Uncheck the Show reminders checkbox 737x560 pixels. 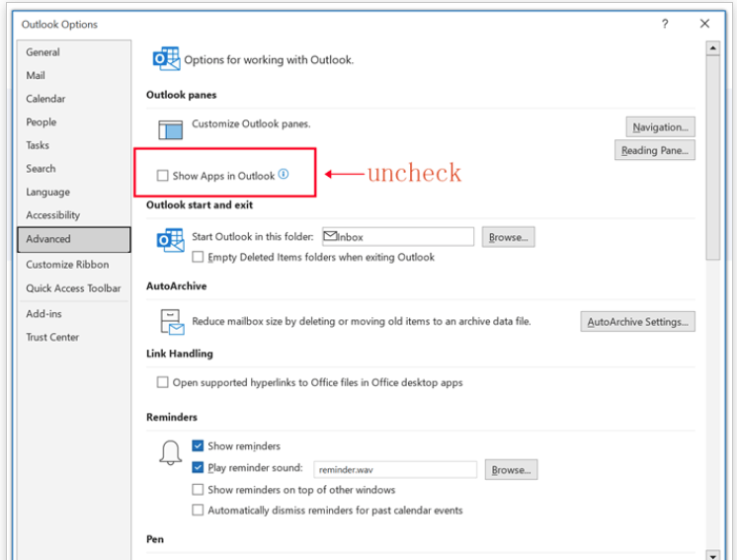pos(198,445)
